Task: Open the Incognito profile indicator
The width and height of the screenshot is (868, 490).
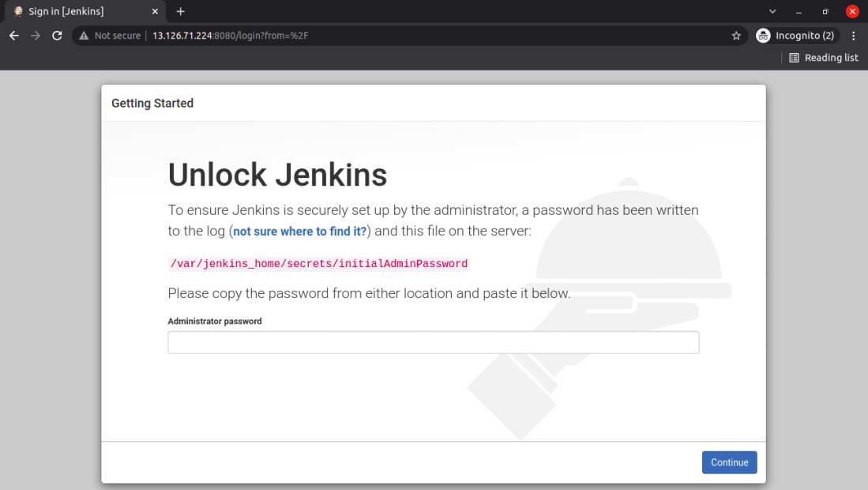Action: pos(795,36)
